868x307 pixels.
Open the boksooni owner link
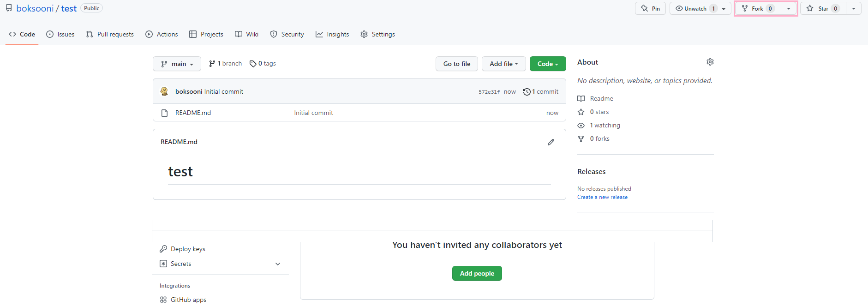35,8
